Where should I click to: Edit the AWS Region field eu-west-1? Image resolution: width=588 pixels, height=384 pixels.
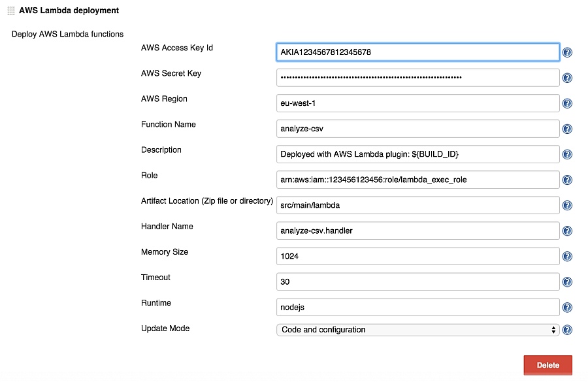[417, 103]
